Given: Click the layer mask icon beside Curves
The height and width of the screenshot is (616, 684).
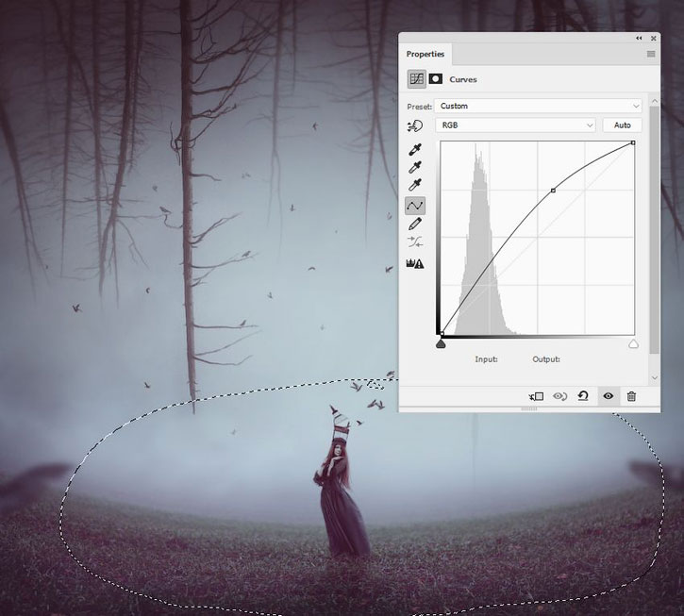Looking at the screenshot, I should click(x=435, y=79).
